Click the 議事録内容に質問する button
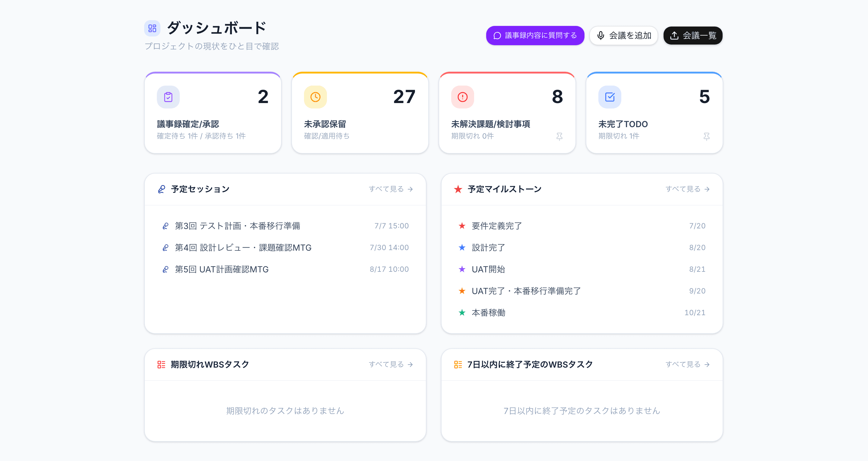This screenshot has width=868, height=461. [535, 35]
